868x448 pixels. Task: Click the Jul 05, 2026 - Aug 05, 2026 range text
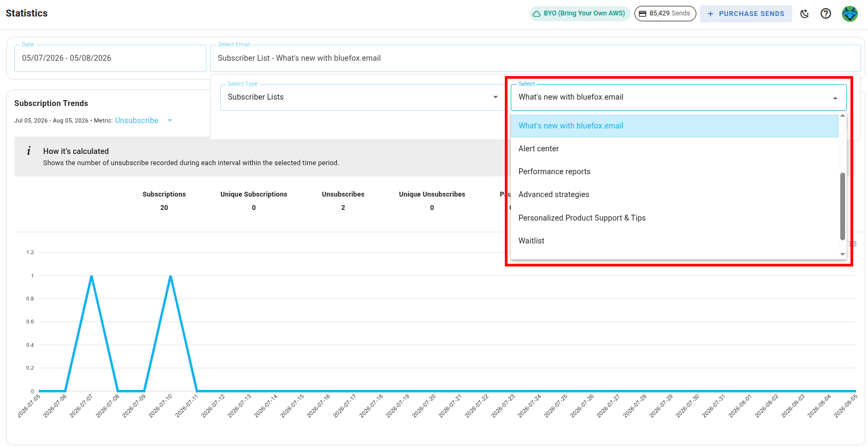51,120
